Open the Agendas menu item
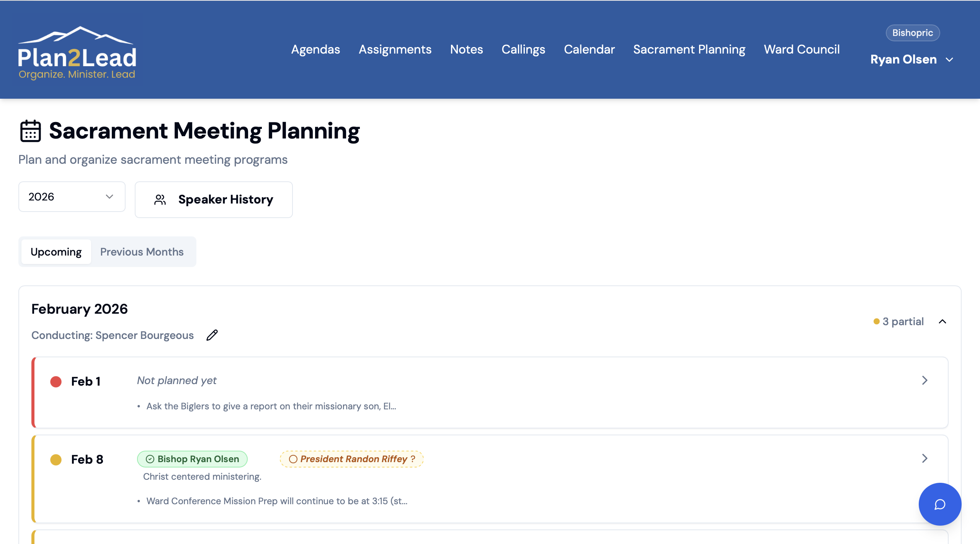Viewport: 980px width, 544px height. coord(315,49)
